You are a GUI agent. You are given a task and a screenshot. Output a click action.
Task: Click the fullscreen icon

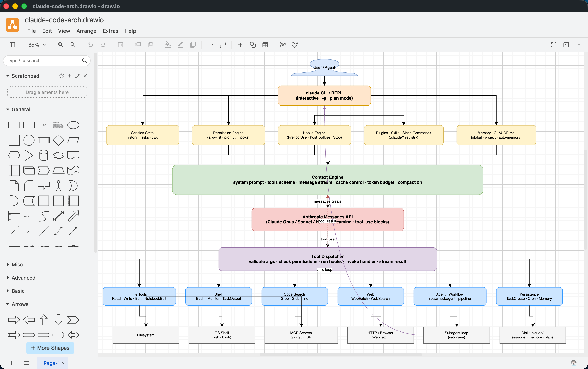(554, 45)
